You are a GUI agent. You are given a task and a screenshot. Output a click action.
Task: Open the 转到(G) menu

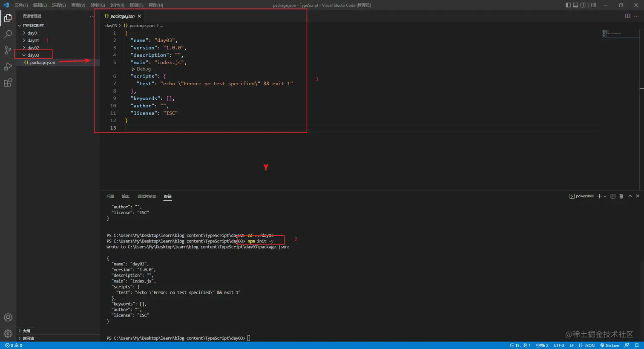[98, 5]
